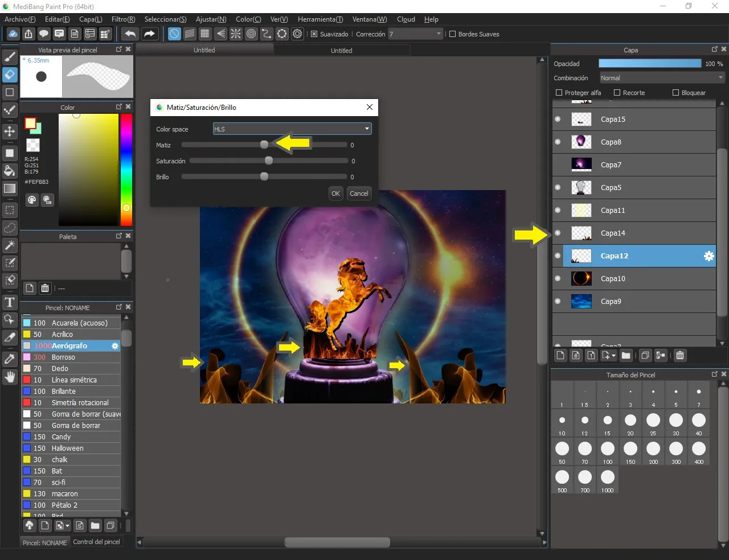Turn snap off icon
Image resolution: width=729 pixels, height=560 pixels.
(174, 34)
